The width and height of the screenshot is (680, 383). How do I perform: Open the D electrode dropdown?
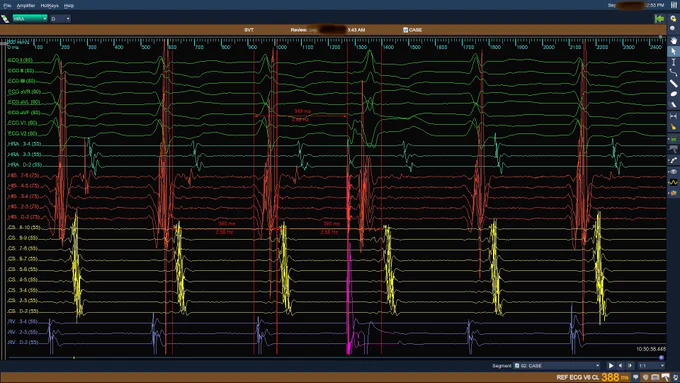click(x=60, y=19)
